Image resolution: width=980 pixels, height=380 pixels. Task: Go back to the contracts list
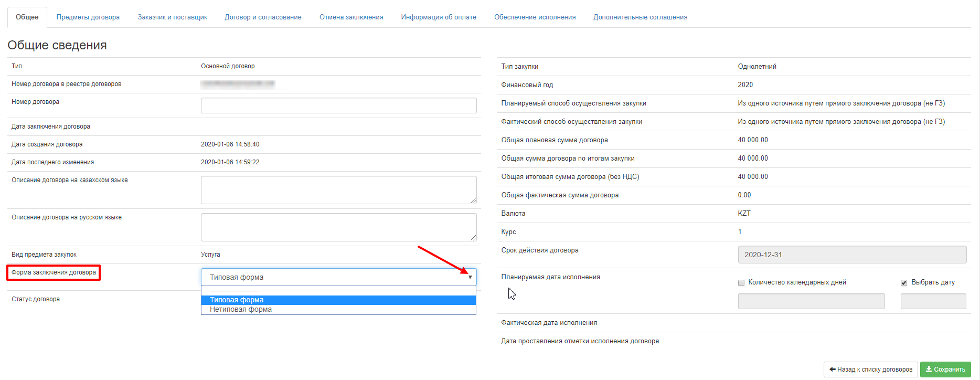pos(870,370)
